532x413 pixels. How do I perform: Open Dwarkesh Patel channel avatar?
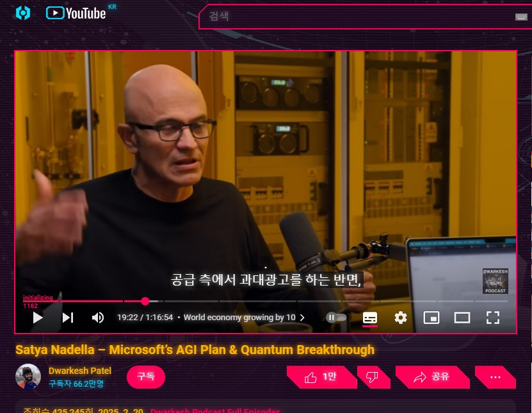click(x=28, y=377)
